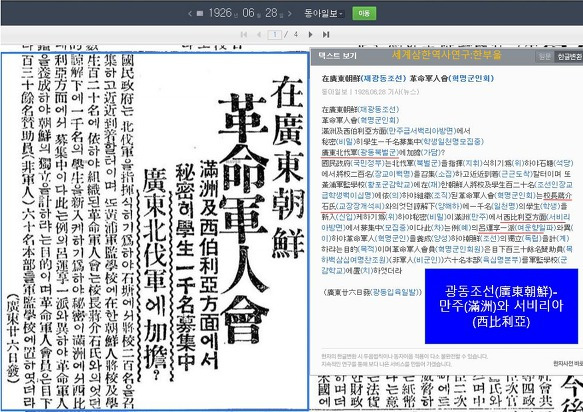Click the page number input box
The width and height of the screenshot is (583, 412).
pos(275,35)
